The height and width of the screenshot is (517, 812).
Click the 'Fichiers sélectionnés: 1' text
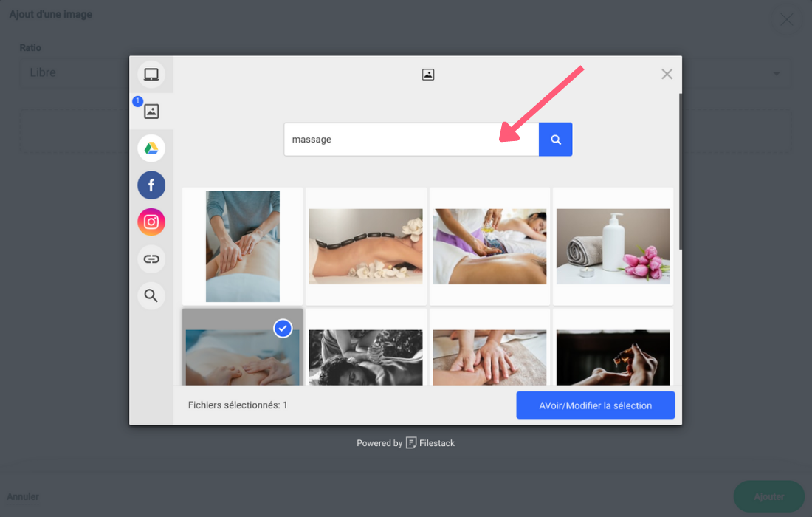[x=238, y=405]
